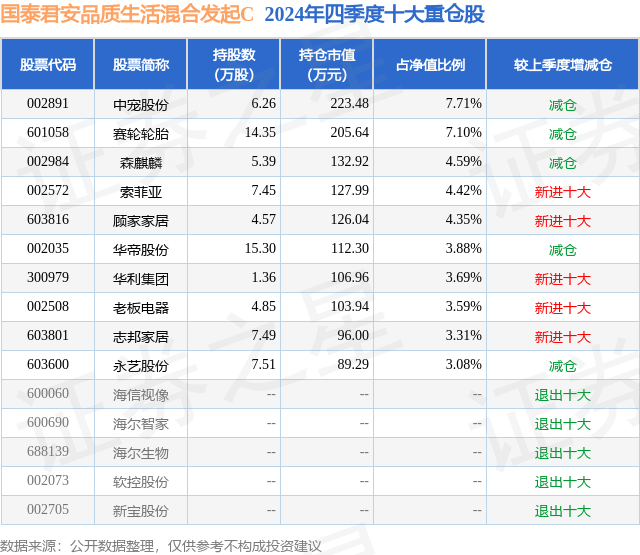Click on 赛轮轮胎 stock name
The height and width of the screenshot is (555, 640).
[141, 134]
